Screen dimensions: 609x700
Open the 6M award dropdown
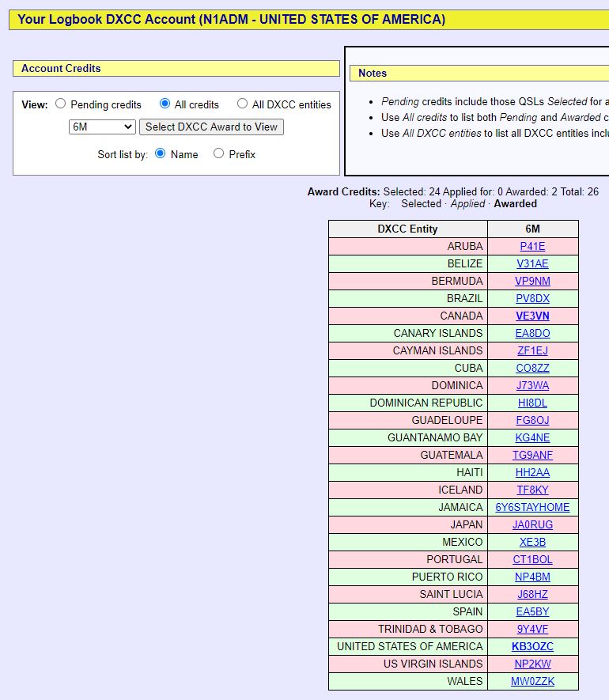pos(102,127)
